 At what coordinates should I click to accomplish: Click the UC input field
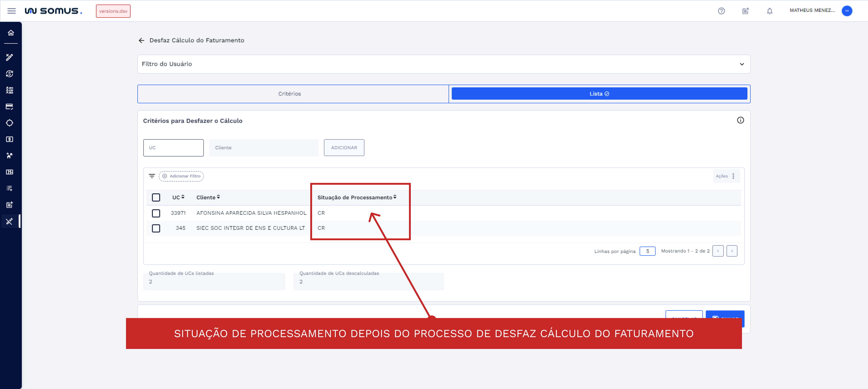[x=173, y=148]
